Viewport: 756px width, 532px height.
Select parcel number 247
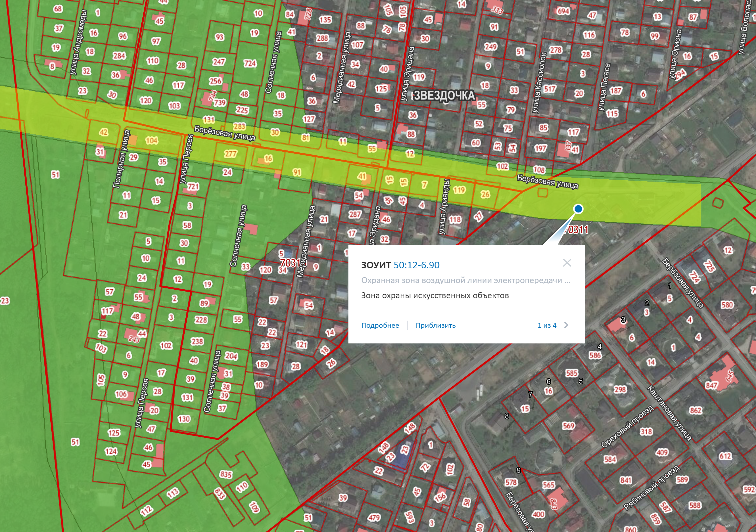tap(219, 62)
